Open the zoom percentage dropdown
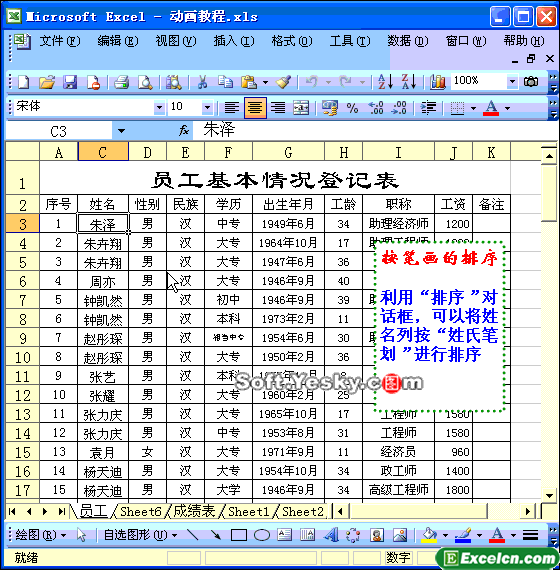Screen dimensions: 560x570 512,82
